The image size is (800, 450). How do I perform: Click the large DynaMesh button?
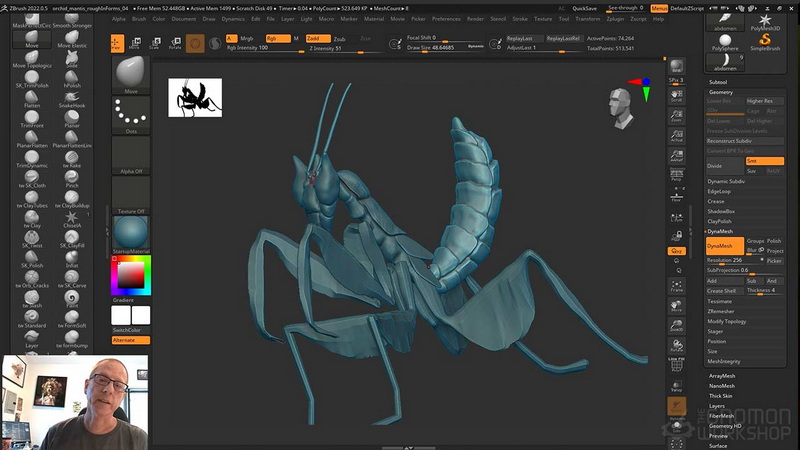[724, 246]
